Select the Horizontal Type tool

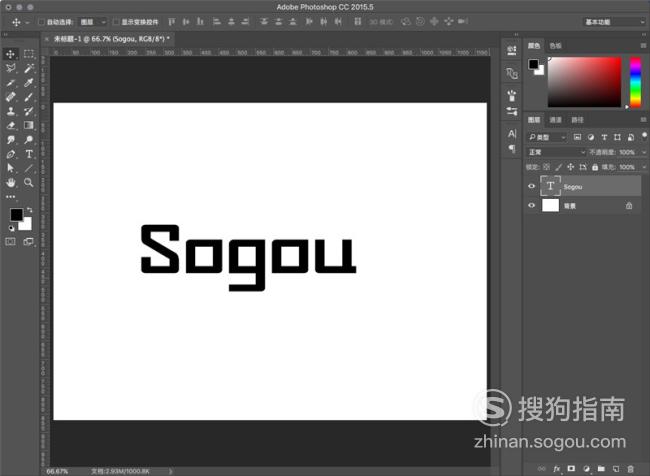click(x=29, y=154)
